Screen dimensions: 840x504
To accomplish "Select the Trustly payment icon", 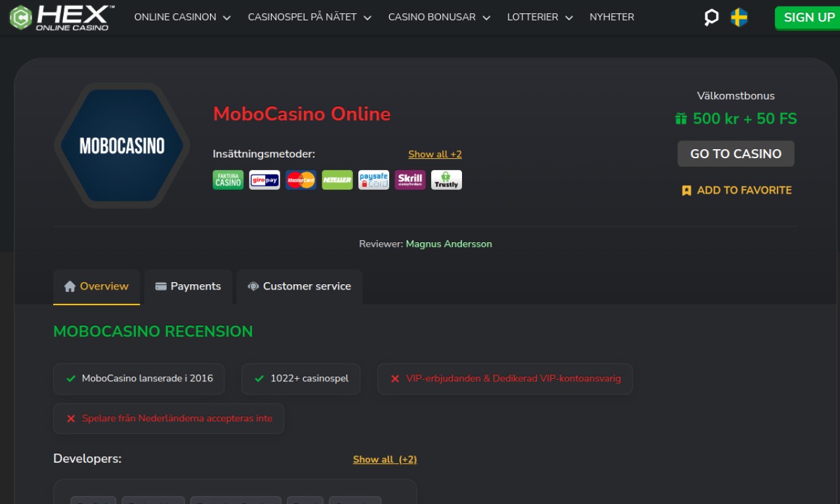I will [446, 180].
